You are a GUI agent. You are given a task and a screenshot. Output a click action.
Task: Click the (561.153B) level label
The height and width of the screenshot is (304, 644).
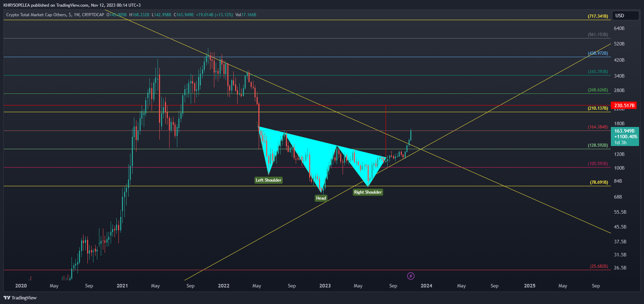click(x=598, y=35)
